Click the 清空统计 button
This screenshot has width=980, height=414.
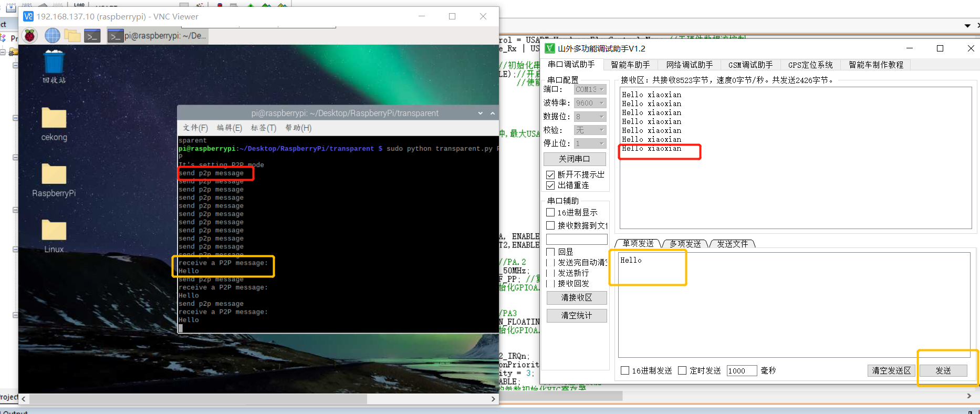pyautogui.click(x=577, y=315)
